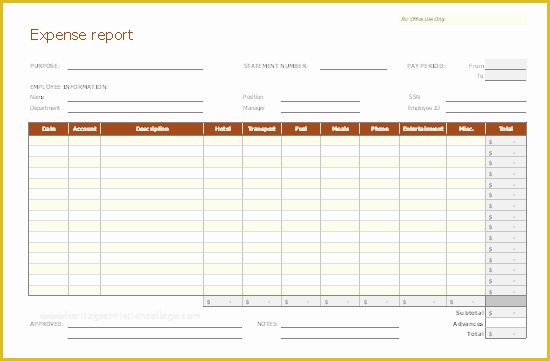Viewport: 550px width, 361px height.
Task: Select the Phone column sum cell
Action: 379,302
